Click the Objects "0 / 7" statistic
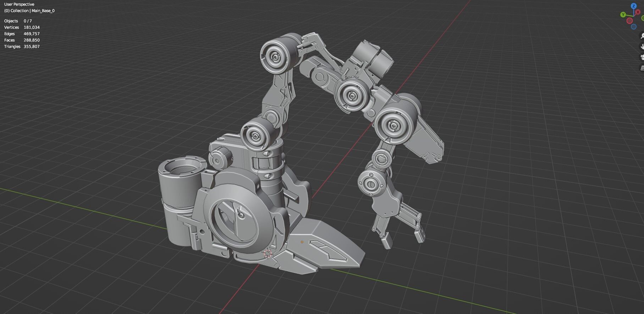This screenshot has height=314, width=644. coord(28,21)
